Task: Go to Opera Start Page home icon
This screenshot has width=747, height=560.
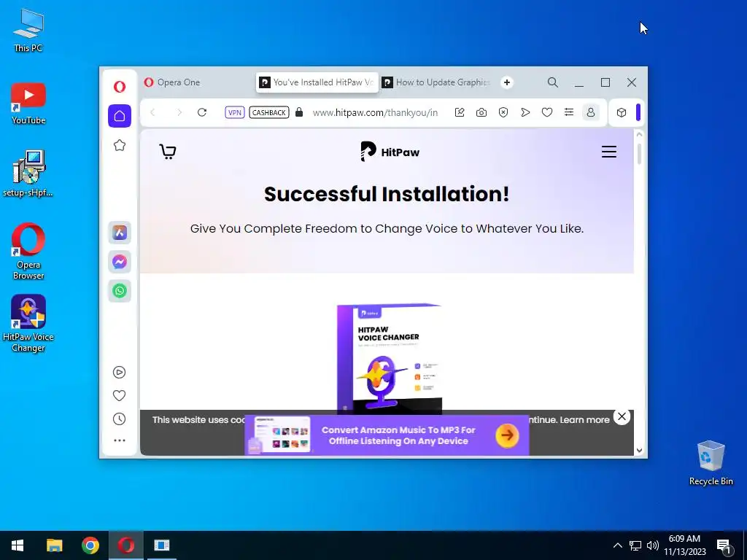Action: tap(120, 116)
